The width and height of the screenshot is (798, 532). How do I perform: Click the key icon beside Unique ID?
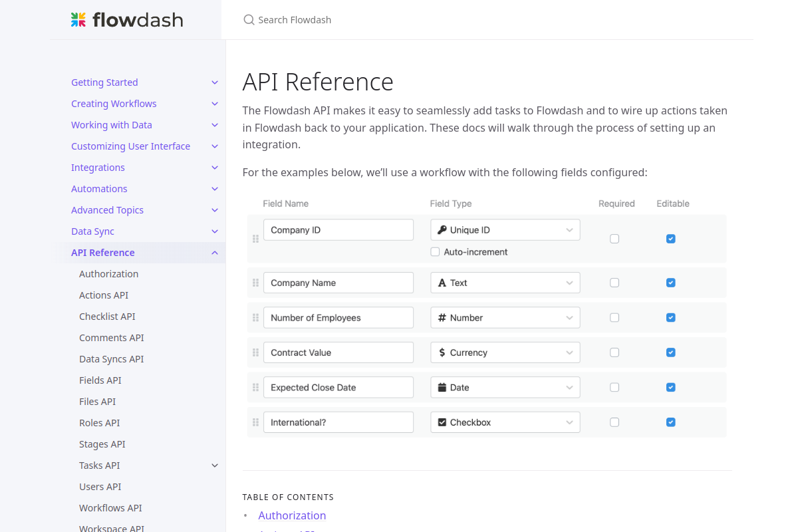pyautogui.click(x=442, y=230)
